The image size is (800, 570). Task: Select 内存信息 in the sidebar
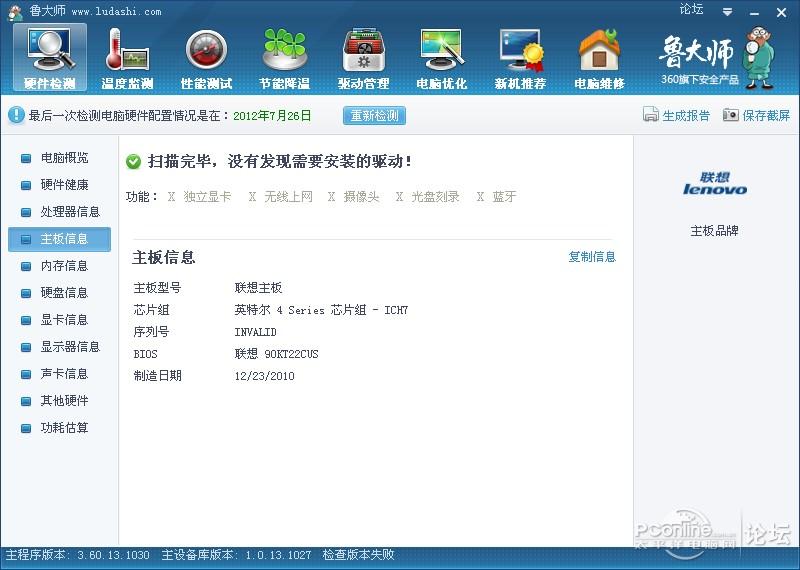click(59, 266)
